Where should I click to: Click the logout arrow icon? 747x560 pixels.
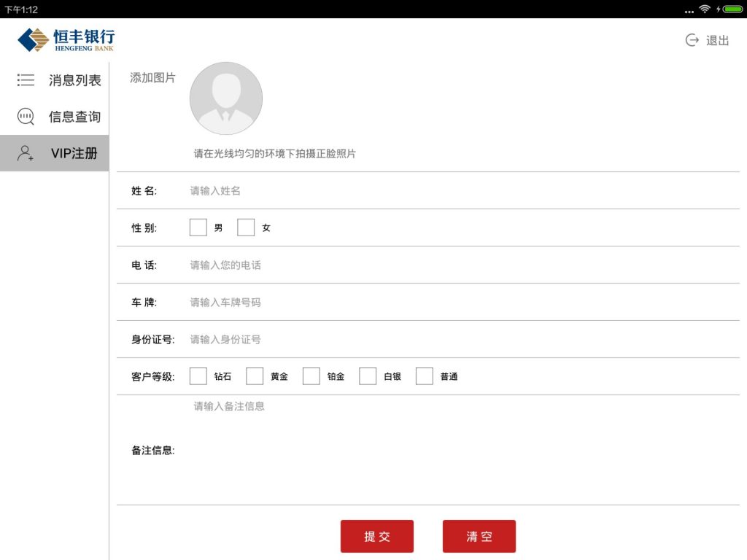pos(692,40)
